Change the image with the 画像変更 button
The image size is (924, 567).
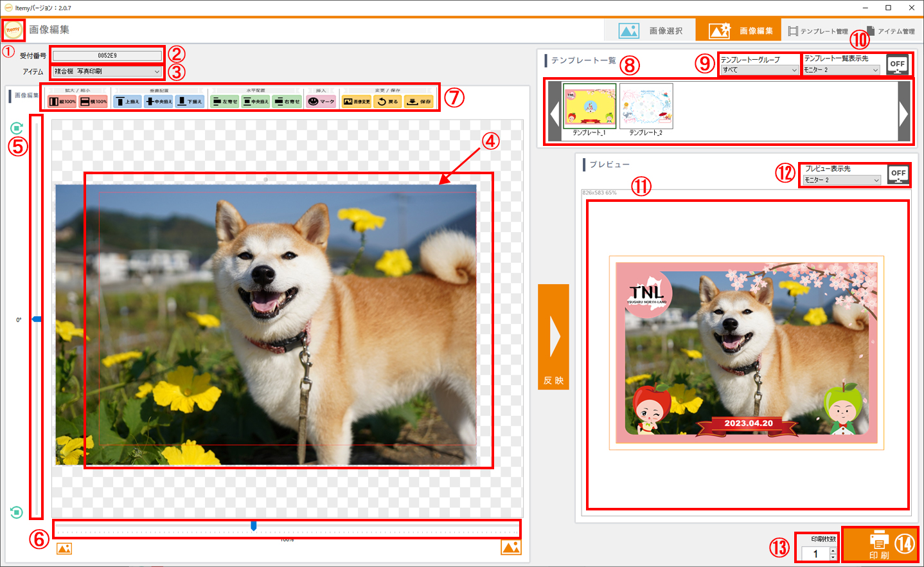356,102
